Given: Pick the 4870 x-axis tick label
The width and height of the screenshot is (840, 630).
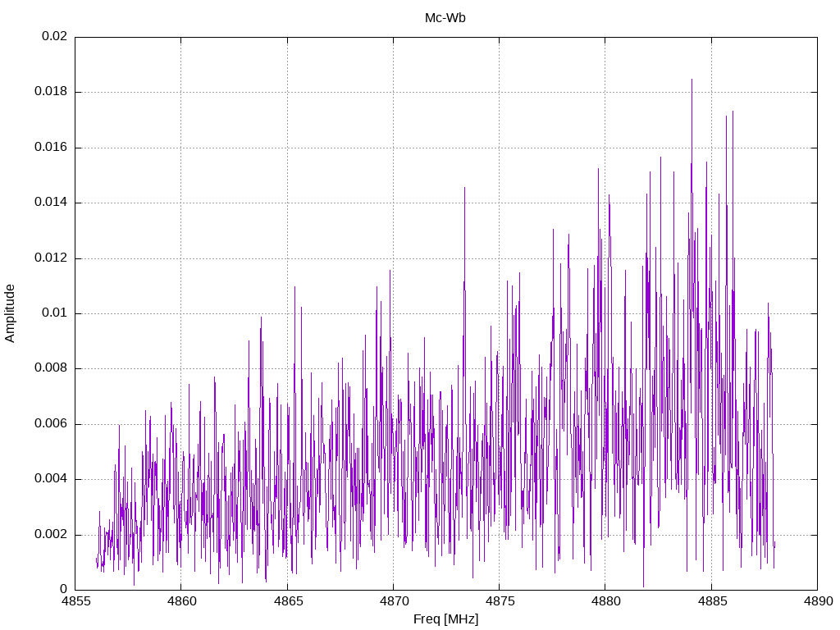Looking at the screenshot, I should coord(393,601).
